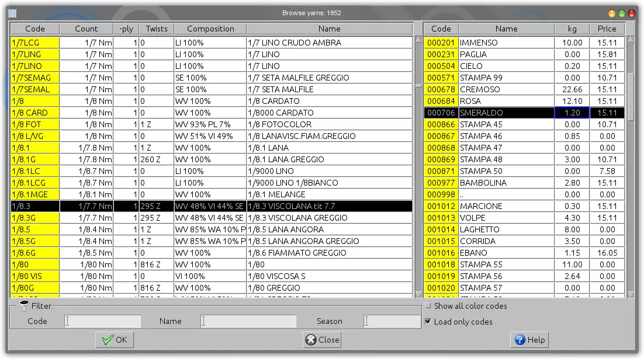
Task: Click kg value 11.00 of STAMPA 55
Action: [x=572, y=264]
